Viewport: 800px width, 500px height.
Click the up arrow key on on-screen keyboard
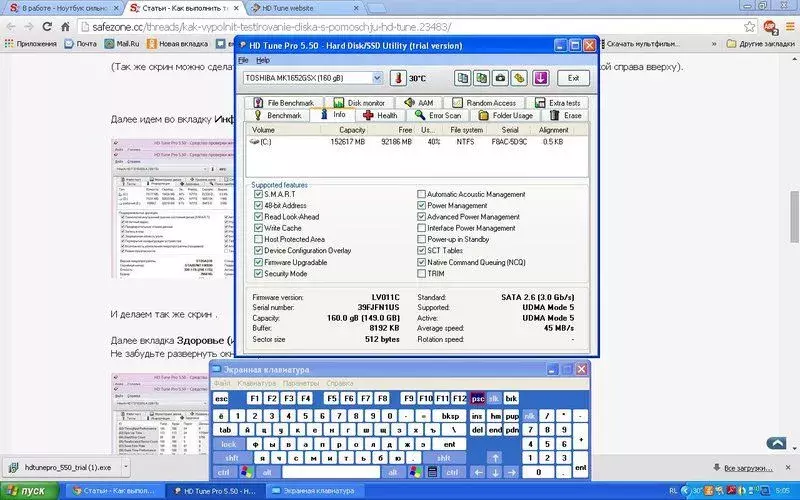click(x=495, y=458)
